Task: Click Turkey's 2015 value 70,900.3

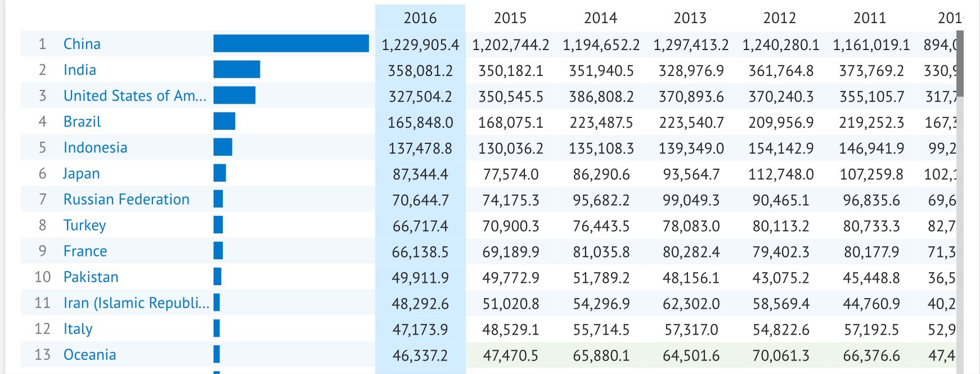Action: (510, 226)
